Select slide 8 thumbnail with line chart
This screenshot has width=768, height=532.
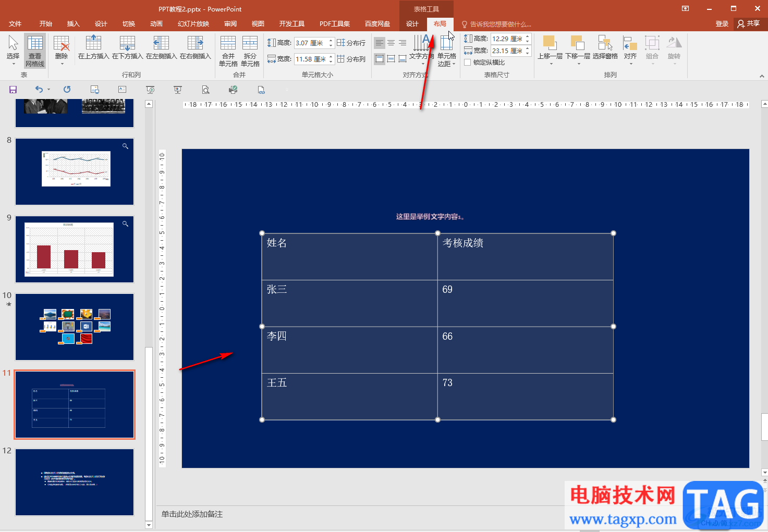75,171
